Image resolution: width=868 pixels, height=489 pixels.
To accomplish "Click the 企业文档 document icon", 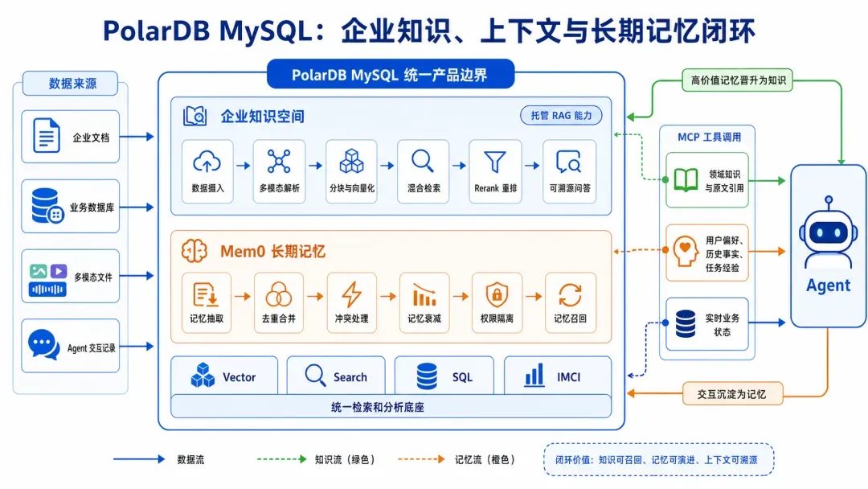I will coord(47,135).
